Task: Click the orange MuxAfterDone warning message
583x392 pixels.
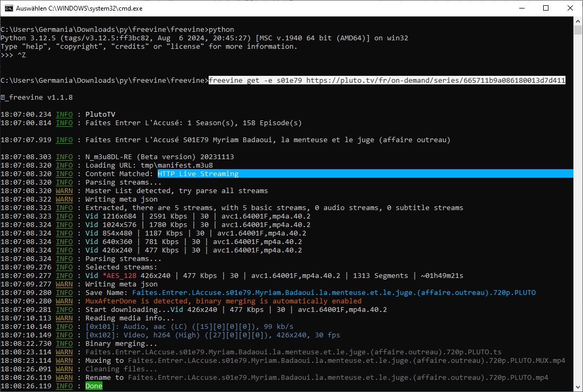Action: click(x=224, y=301)
